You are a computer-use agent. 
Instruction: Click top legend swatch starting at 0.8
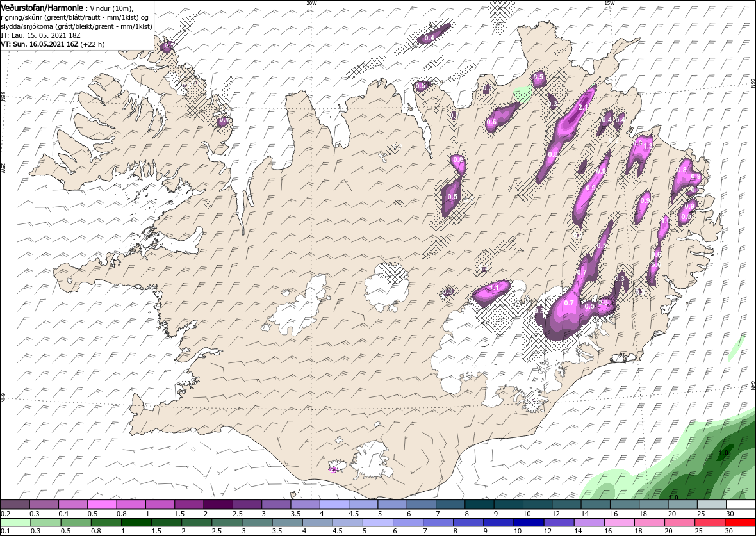[131, 504]
